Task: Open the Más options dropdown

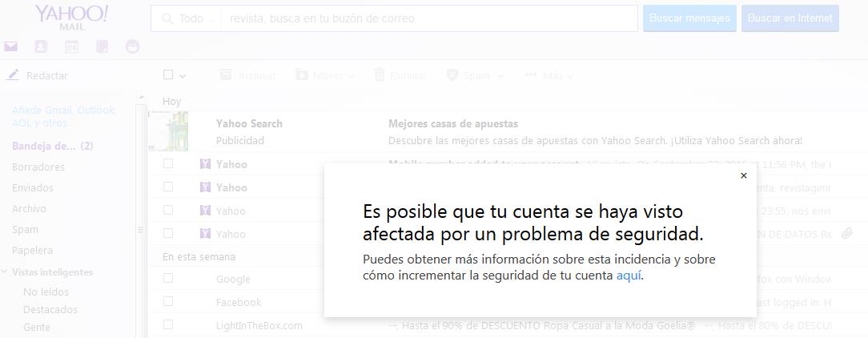Action: [x=549, y=75]
